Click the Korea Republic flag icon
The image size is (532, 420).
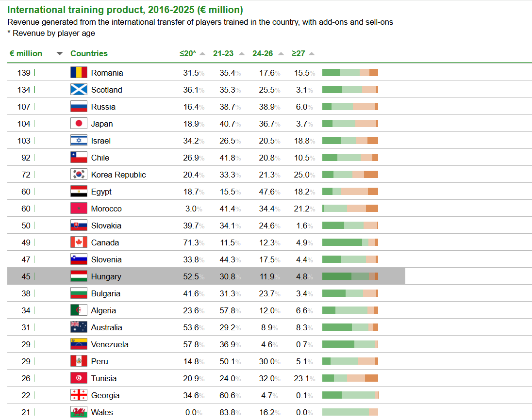pyautogui.click(x=79, y=175)
